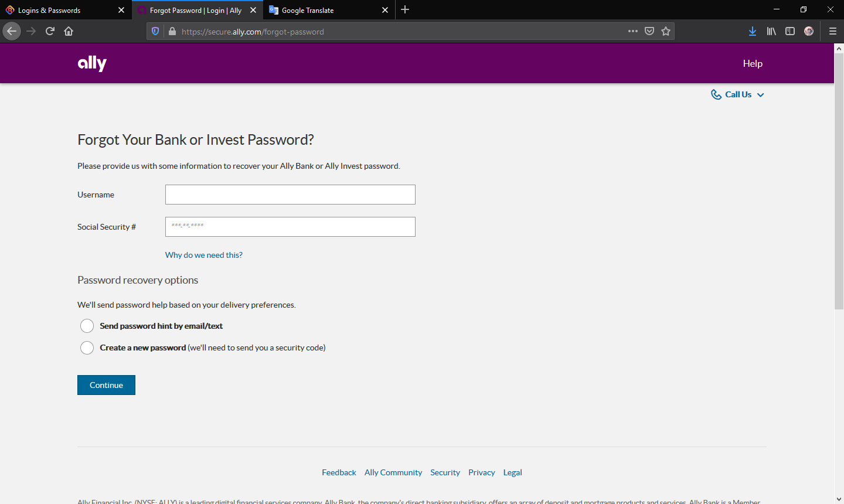The height and width of the screenshot is (504, 844).
Task: Close the Google Translate tab
Action: tap(385, 10)
